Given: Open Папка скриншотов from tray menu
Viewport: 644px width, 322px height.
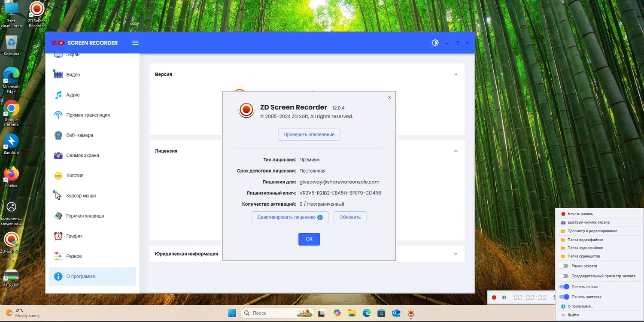Looking at the screenshot, I should click(599, 256).
